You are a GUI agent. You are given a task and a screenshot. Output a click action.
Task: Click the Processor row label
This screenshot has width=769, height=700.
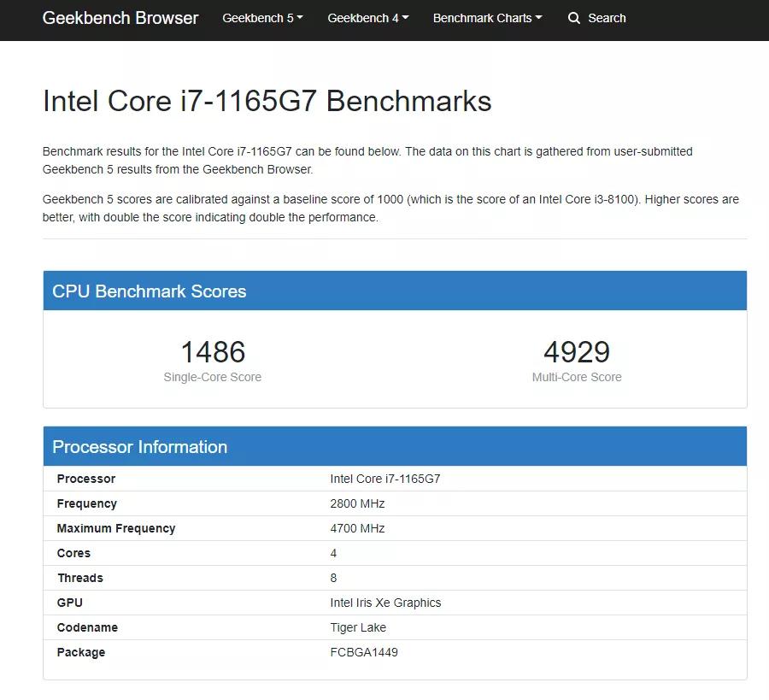tap(86, 479)
